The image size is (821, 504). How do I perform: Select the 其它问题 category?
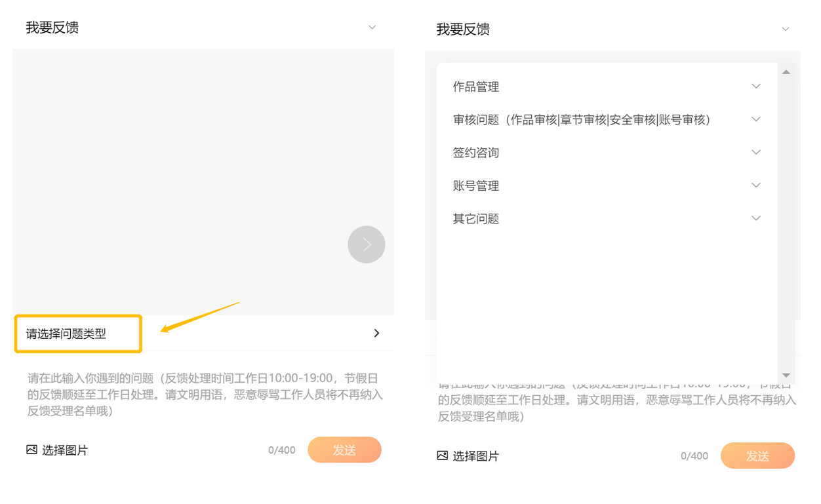476,219
